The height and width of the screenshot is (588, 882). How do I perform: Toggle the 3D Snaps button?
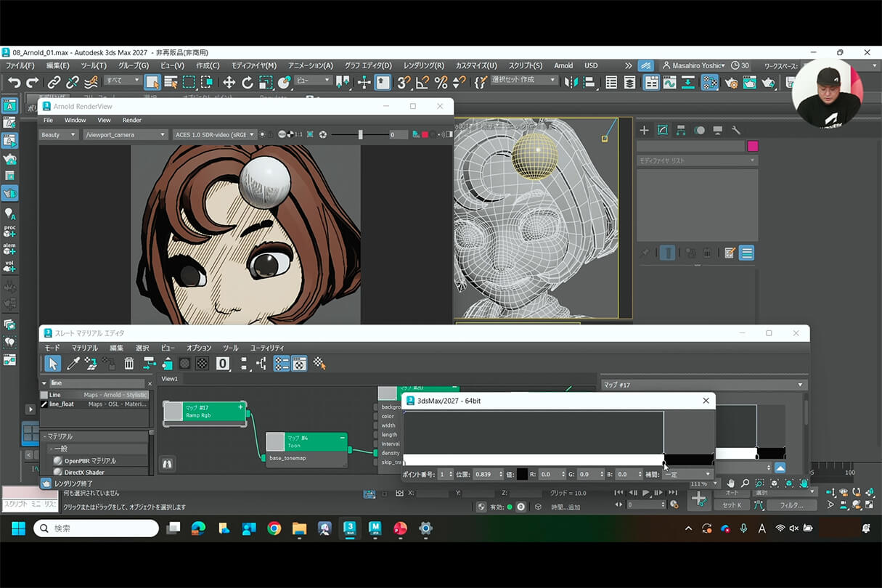point(404,82)
